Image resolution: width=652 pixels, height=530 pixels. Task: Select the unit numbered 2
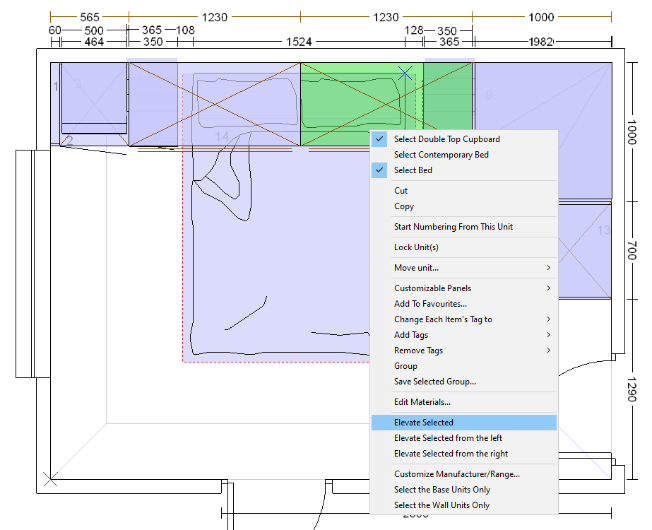(x=69, y=141)
